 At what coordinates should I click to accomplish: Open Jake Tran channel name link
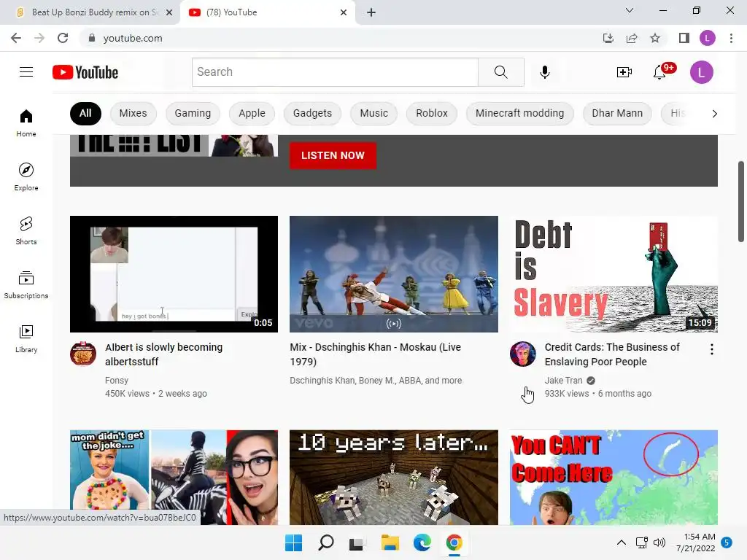click(563, 381)
